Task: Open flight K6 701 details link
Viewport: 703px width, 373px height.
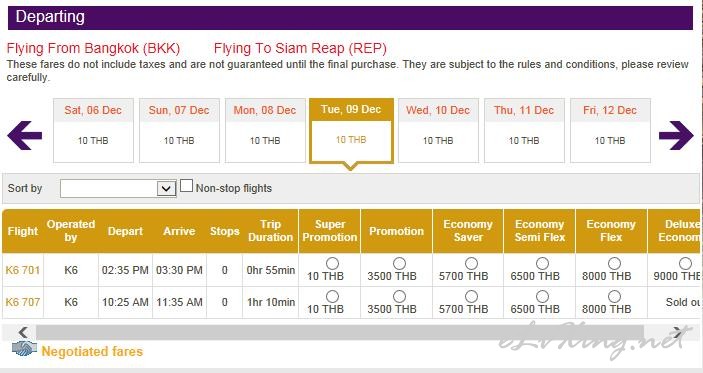Action: pyautogui.click(x=22, y=270)
